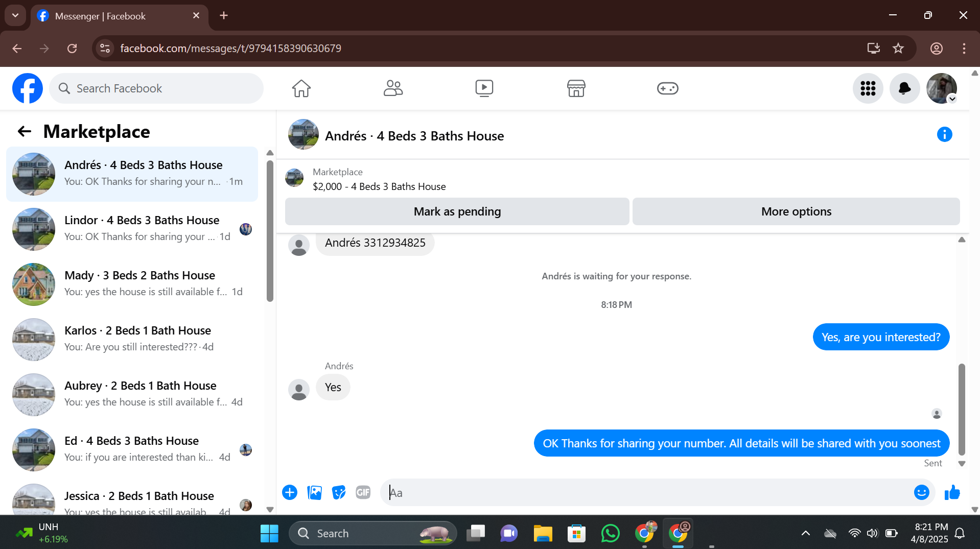
Task: Open Aubrey 2 Beds 1 Bath House chat
Action: point(132,395)
